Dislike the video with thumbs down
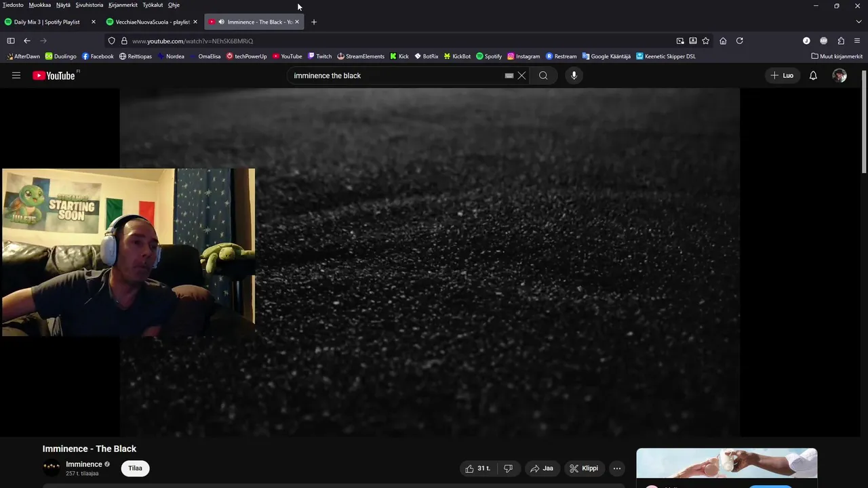This screenshot has width=868, height=488. click(508, 468)
